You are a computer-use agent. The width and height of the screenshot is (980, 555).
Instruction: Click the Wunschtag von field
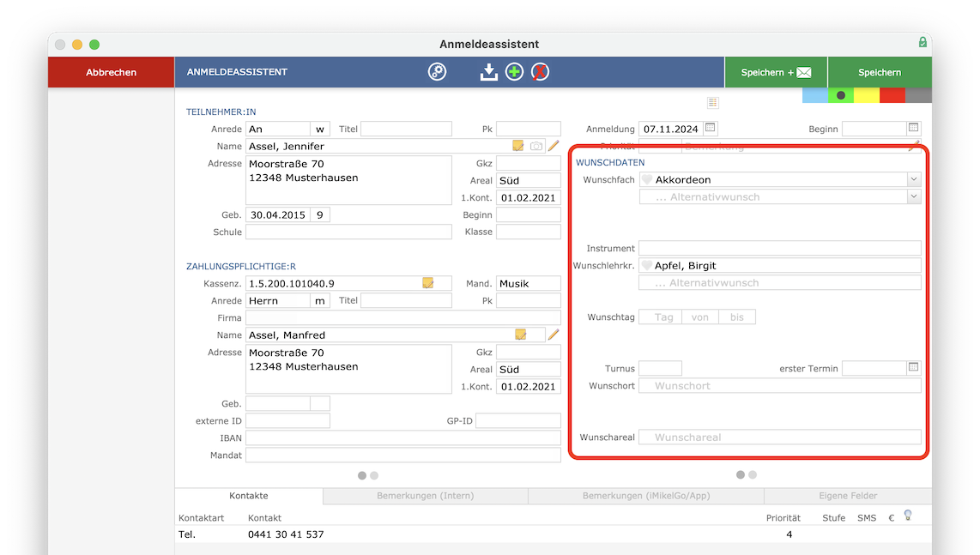point(700,317)
